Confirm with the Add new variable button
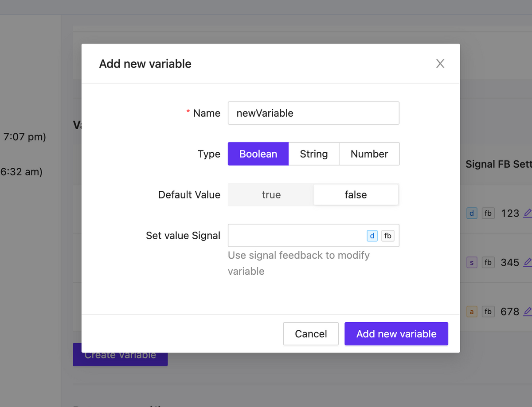The image size is (532, 407). 396,334
